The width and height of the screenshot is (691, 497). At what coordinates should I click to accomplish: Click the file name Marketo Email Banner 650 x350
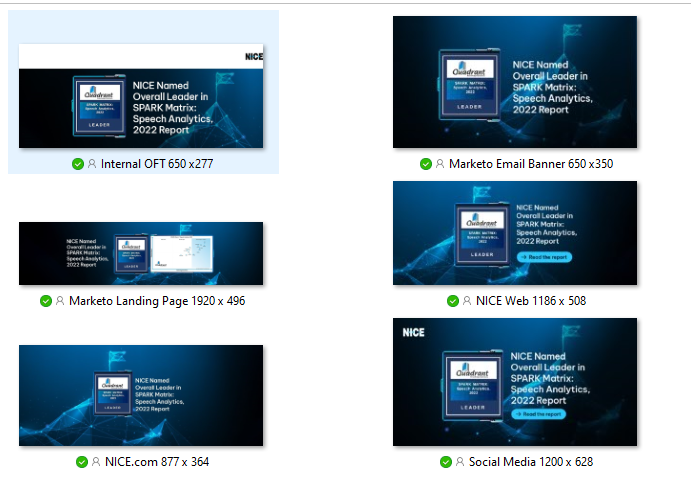tap(531, 164)
